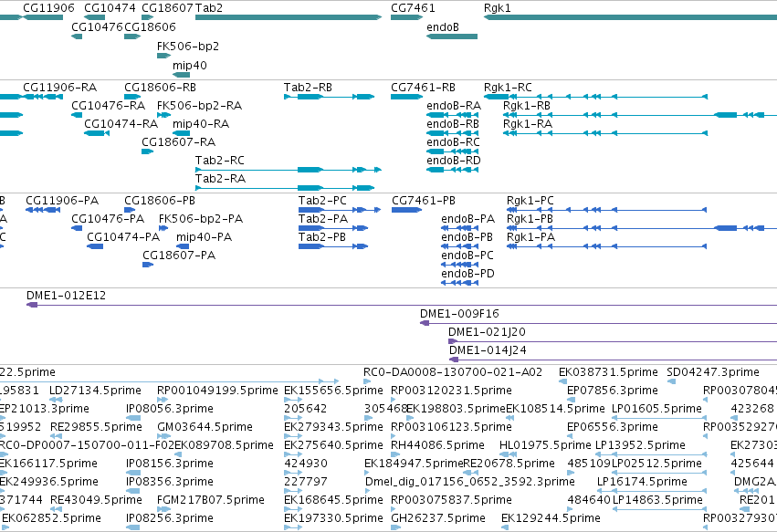The width and height of the screenshot is (777, 532).
Task: Click the endoB-PD protein label
Action: point(467,274)
